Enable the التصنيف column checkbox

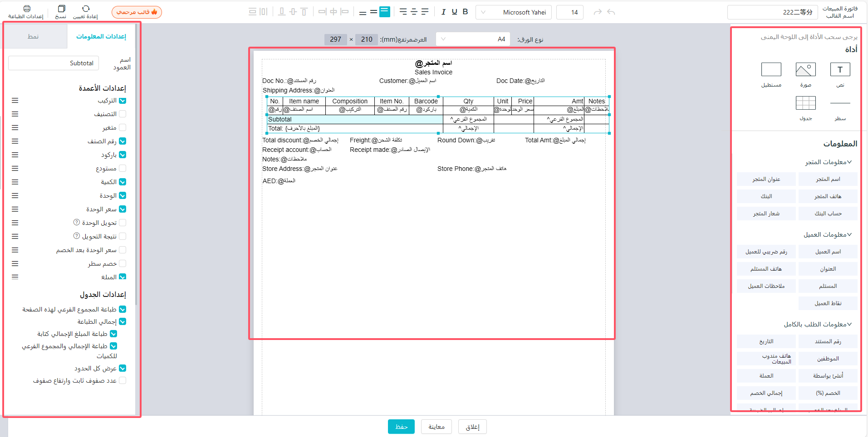[123, 114]
